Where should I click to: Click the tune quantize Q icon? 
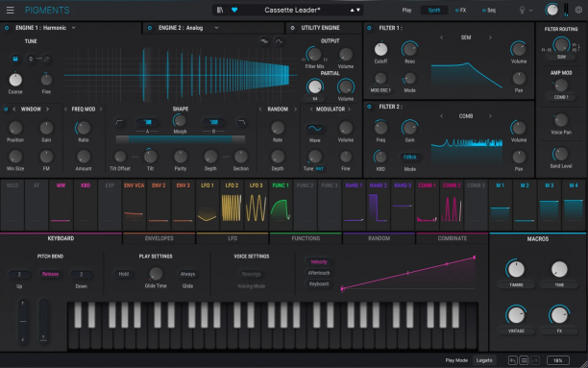pyautogui.click(x=31, y=59)
